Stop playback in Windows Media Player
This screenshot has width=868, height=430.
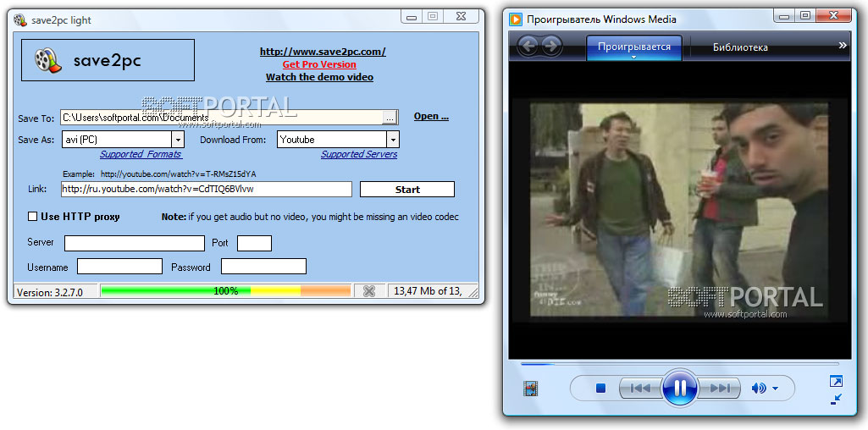(x=600, y=389)
